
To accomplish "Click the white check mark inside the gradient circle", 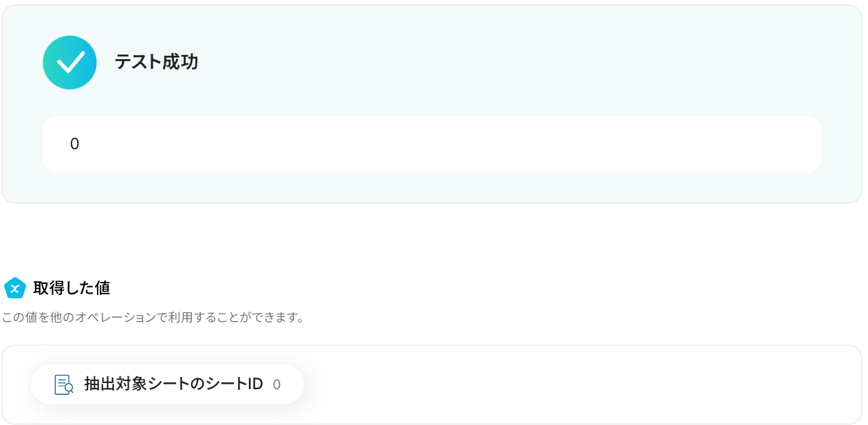I will pos(70,63).
